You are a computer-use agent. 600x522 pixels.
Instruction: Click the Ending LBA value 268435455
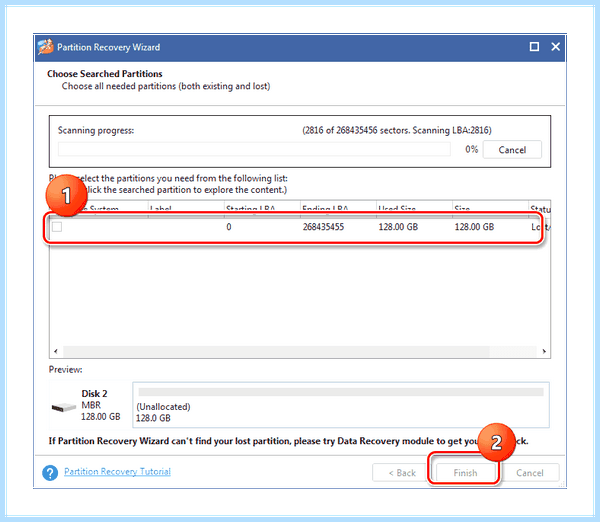pos(323,227)
